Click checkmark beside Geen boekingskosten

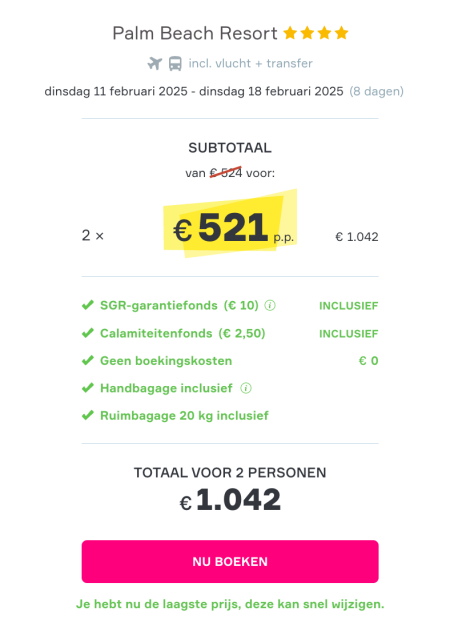point(88,360)
